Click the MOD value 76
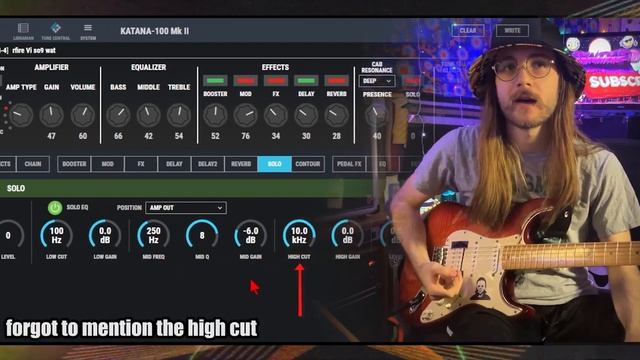 [x=245, y=136]
